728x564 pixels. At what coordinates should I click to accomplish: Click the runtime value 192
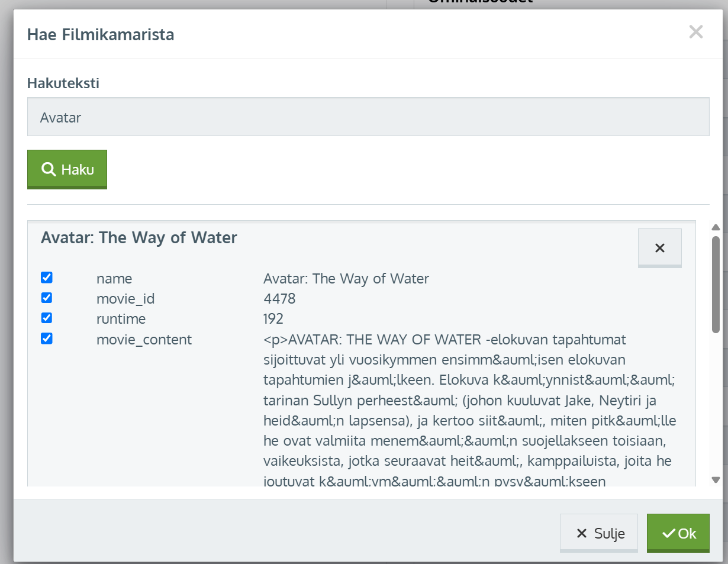pos(273,319)
